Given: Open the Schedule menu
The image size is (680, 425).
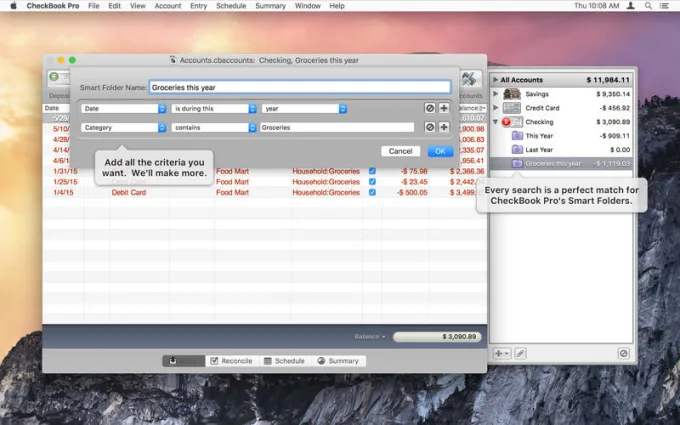Looking at the screenshot, I should [x=231, y=6].
